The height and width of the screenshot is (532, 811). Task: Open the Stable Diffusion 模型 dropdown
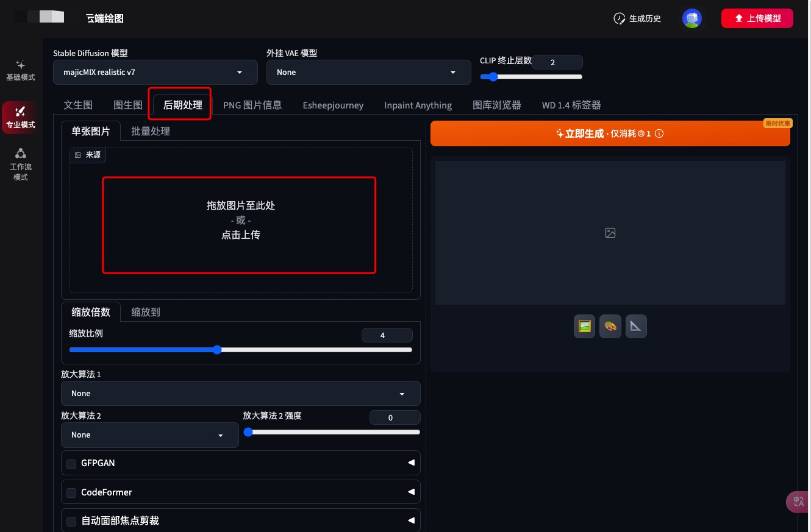(155, 73)
